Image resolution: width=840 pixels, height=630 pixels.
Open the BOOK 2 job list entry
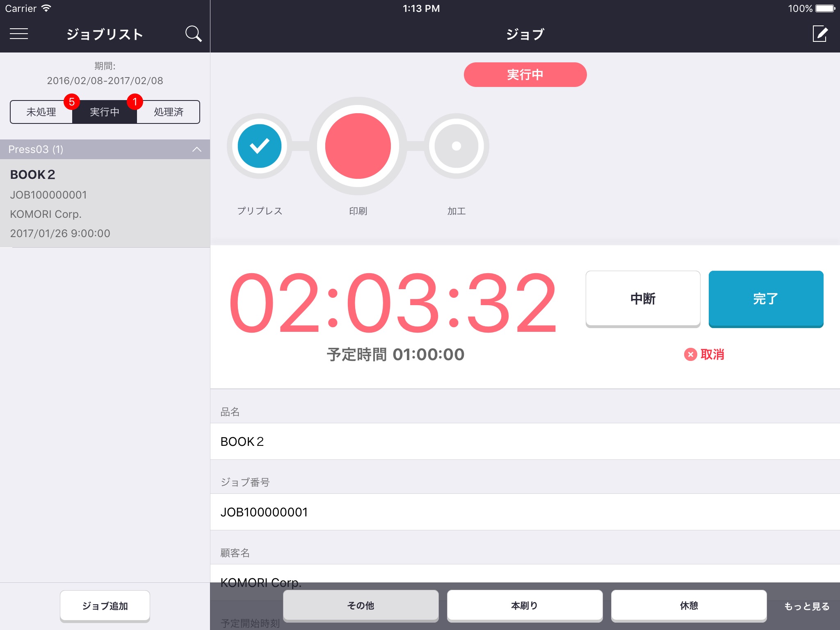click(105, 203)
